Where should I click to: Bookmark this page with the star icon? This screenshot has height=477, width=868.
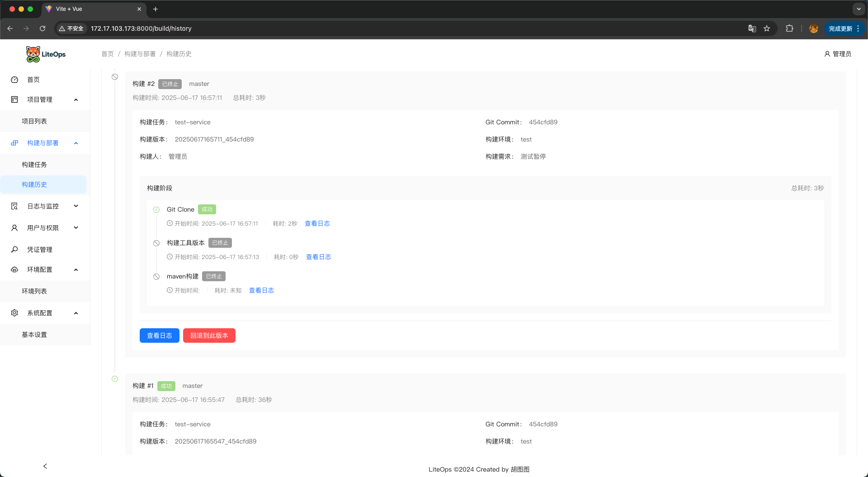tap(767, 28)
